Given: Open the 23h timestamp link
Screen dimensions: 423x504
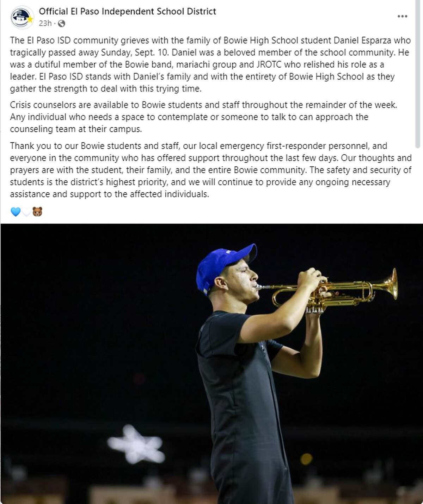Looking at the screenshot, I should pyautogui.click(x=45, y=23).
